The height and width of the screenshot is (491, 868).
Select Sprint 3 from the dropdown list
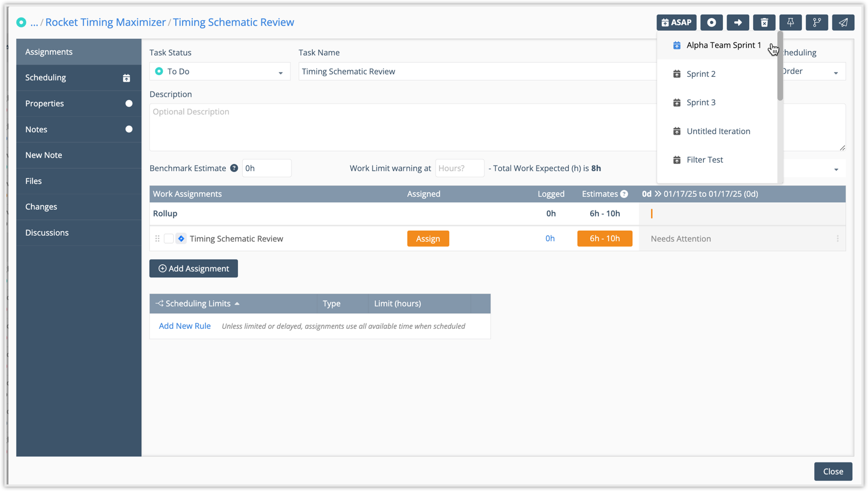coord(701,102)
